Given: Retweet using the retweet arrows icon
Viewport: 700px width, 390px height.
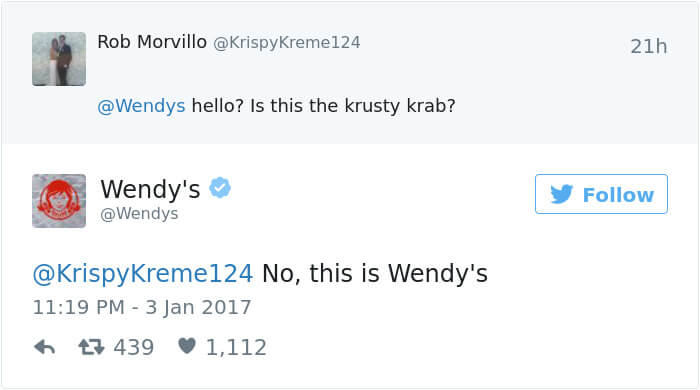Looking at the screenshot, I should click(x=91, y=347).
